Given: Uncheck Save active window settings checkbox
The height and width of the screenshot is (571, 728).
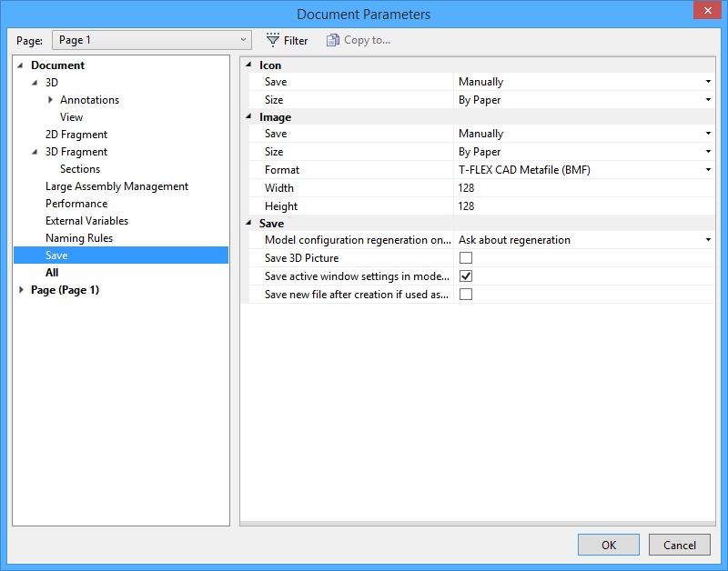Looking at the screenshot, I should [x=466, y=276].
